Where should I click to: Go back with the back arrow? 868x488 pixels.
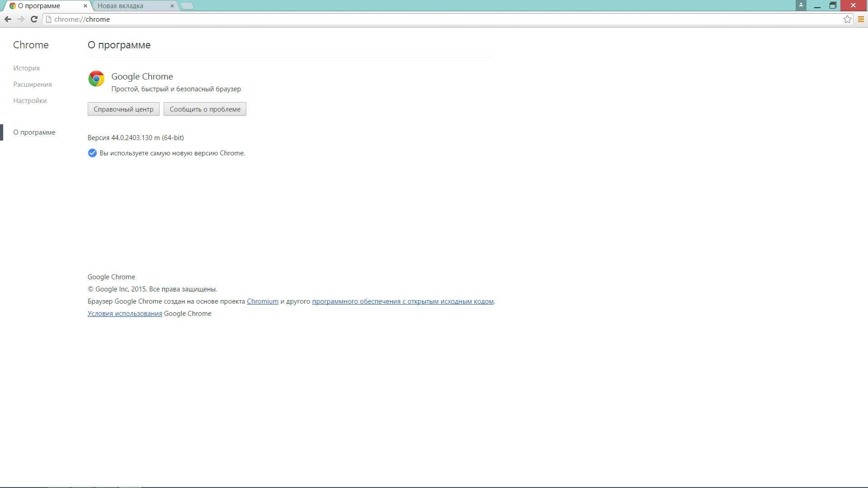coord(8,19)
